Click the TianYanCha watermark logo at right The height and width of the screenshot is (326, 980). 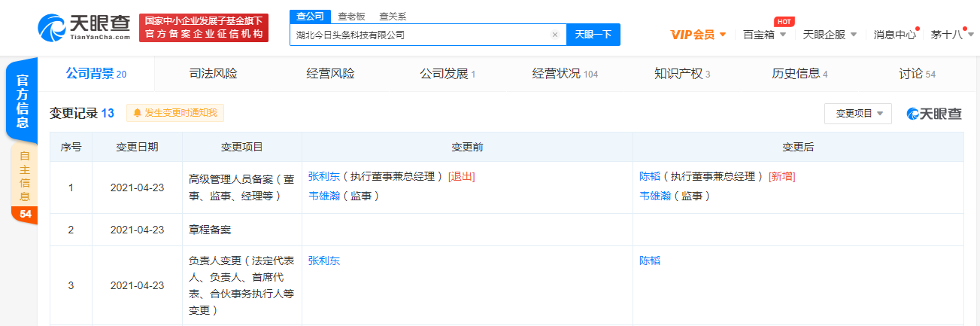(933, 114)
